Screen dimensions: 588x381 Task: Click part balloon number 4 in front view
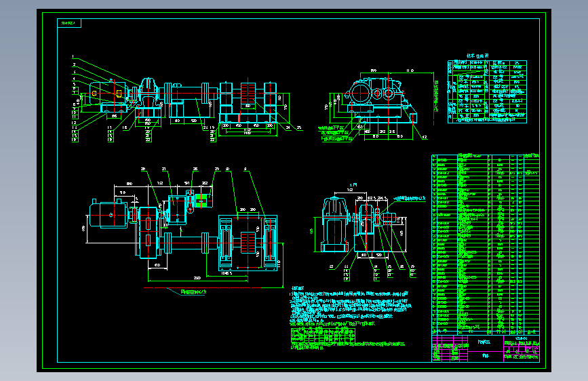(x=74, y=79)
